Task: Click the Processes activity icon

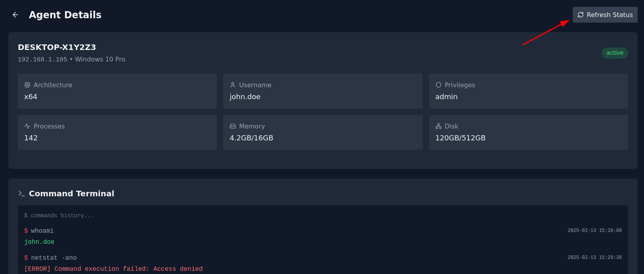Action: coord(27,126)
